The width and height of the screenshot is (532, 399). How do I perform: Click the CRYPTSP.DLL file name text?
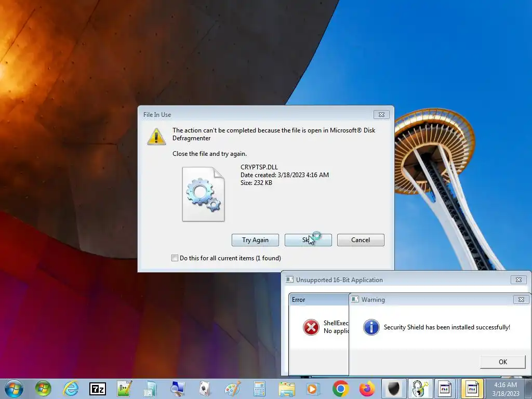point(259,167)
